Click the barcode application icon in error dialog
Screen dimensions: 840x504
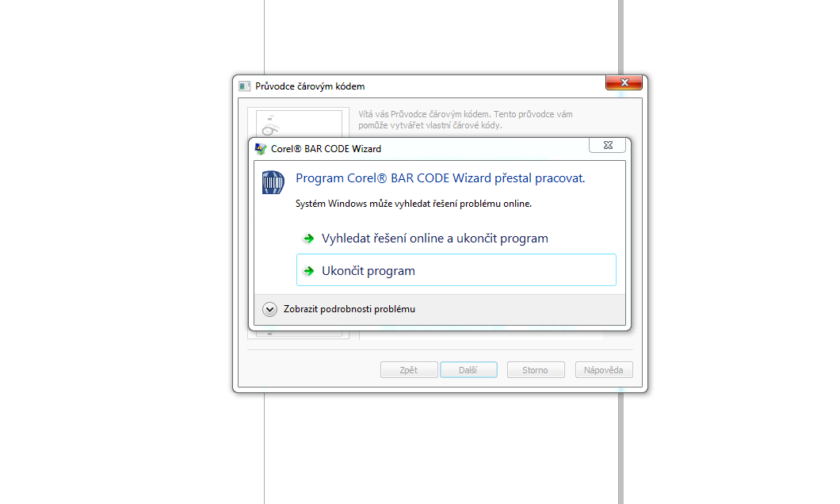click(273, 182)
